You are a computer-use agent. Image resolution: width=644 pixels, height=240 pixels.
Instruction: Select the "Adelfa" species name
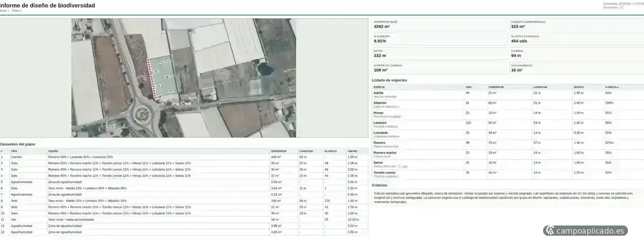[x=378, y=93]
